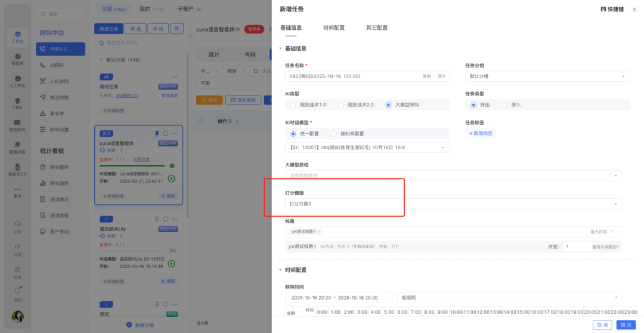644x333 pixels.
Task: Switch to the 其它配置 tab
Action: pyautogui.click(x=376, y=28)
